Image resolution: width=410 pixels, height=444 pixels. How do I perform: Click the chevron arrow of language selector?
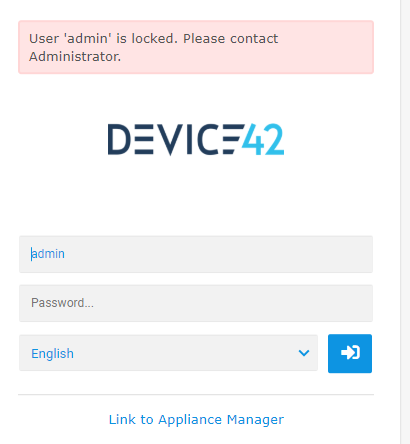point(304,353)
